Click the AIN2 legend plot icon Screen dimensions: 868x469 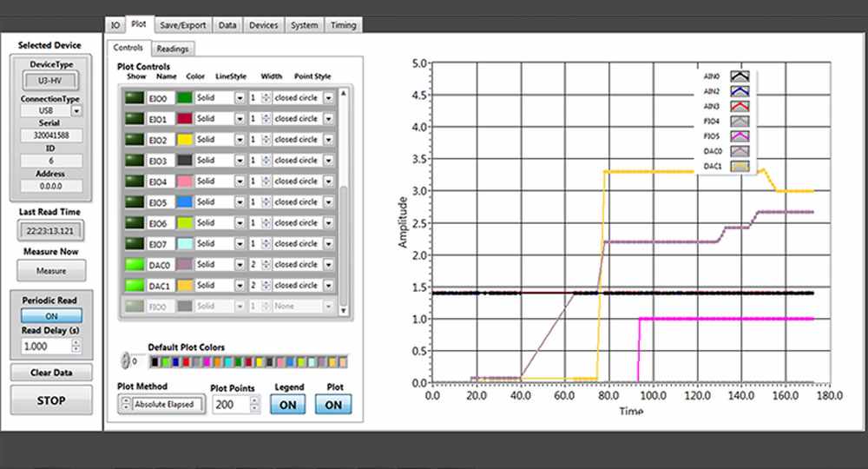point(740,91)
